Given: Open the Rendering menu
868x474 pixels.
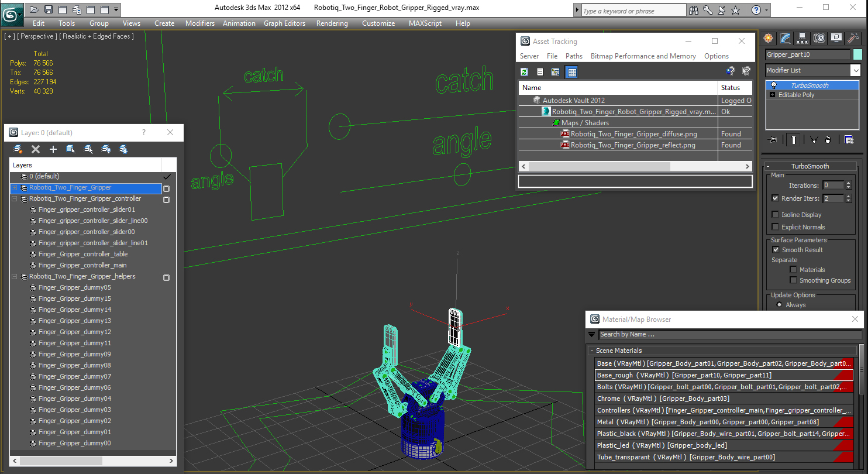Looking at the screenshot, I should coord(332,23).
